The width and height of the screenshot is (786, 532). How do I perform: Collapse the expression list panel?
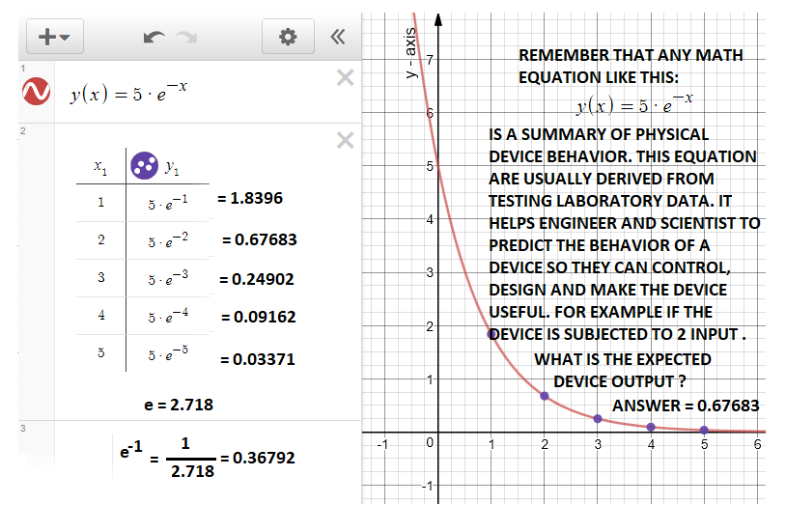click(x=337, y=37)
